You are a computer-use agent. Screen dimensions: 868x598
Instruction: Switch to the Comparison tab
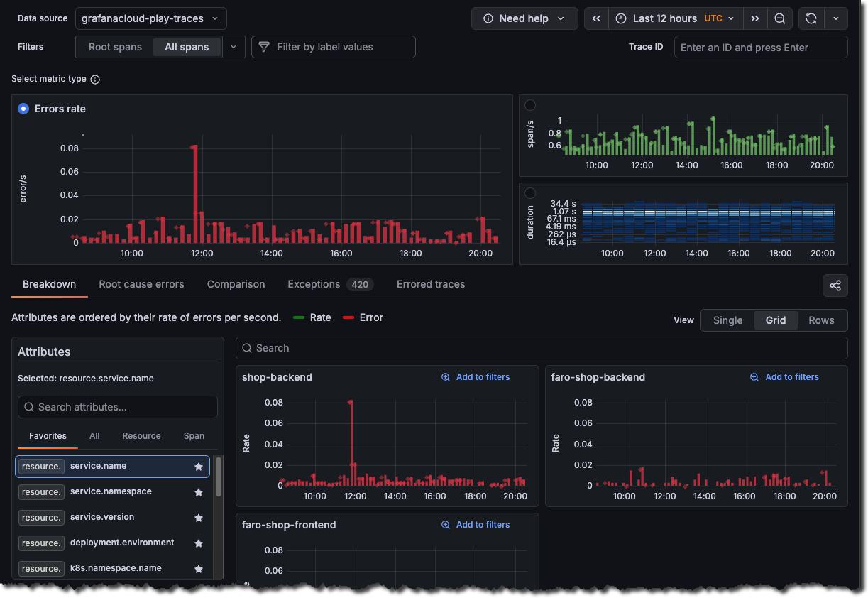point(236,284)
